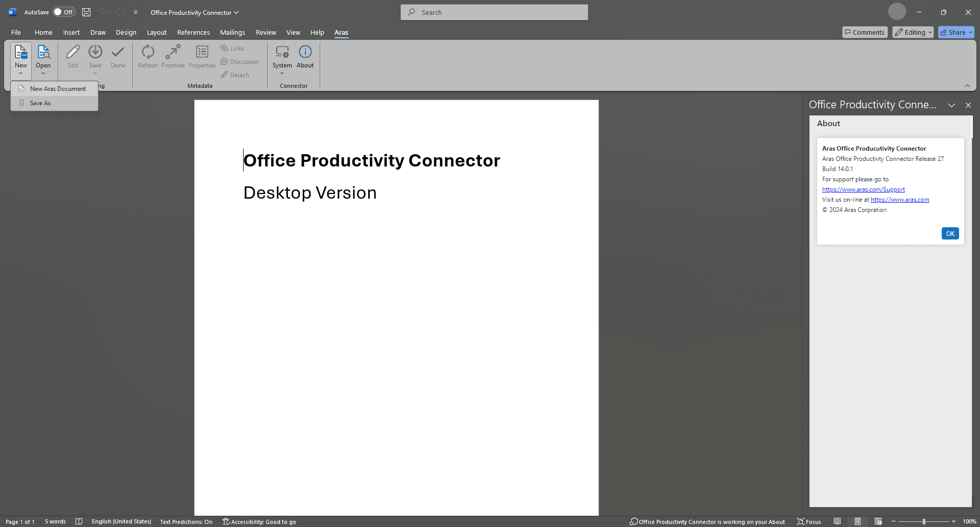This screenshot has height=527, width=980.
Task: Open the https://www.aras.com link
Action: coord(900,200)
